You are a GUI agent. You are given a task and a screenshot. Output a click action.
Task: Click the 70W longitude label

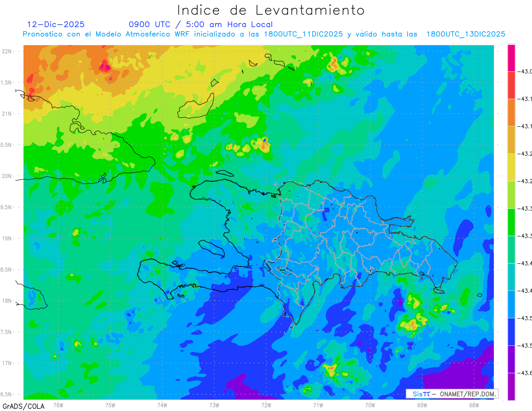point(370,405)
